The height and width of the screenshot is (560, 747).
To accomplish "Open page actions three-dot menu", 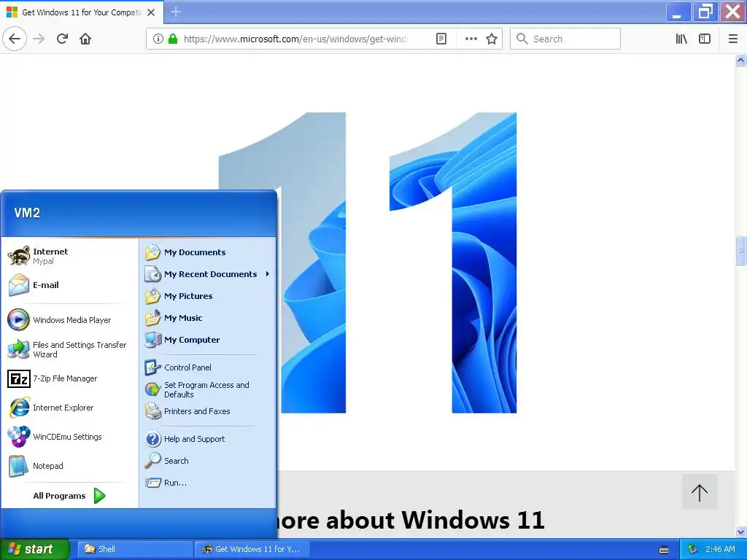I will pos(471,39).
